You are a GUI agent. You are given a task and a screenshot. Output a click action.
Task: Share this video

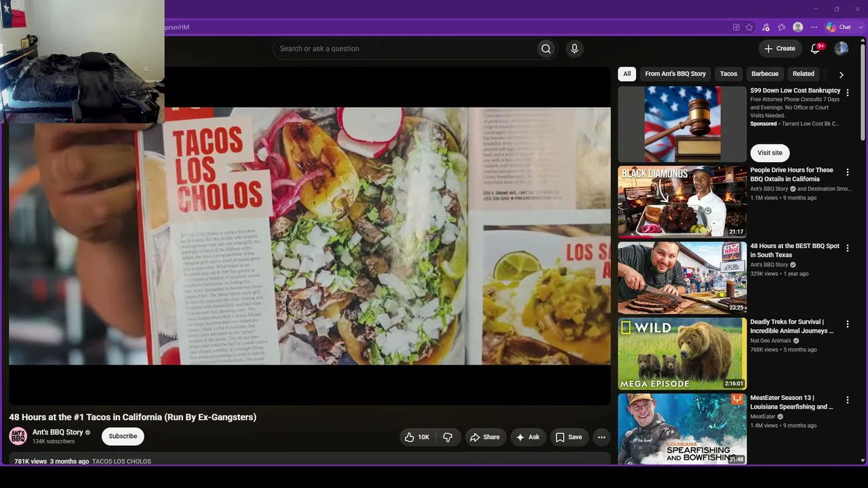[x=485, y=437]
